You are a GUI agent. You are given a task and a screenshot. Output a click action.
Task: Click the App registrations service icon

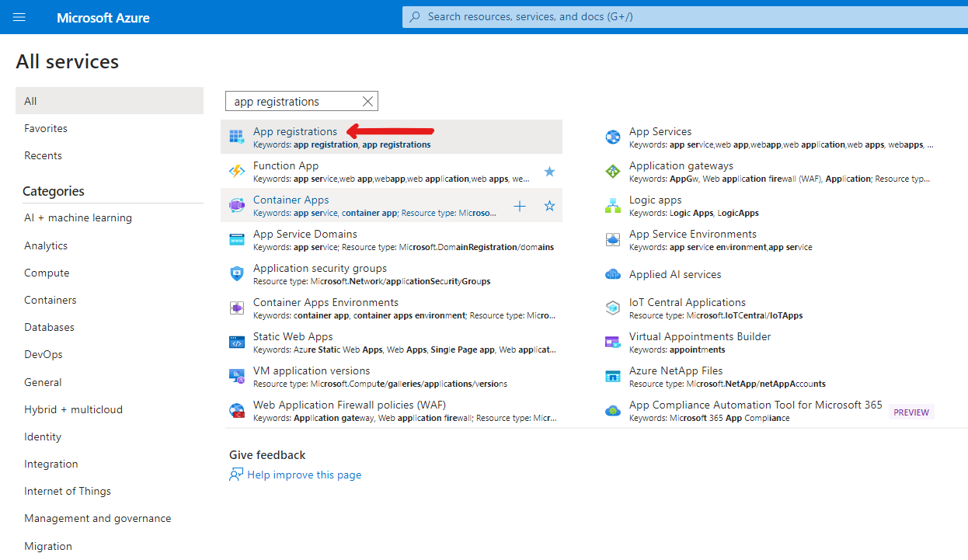point(237,137)
